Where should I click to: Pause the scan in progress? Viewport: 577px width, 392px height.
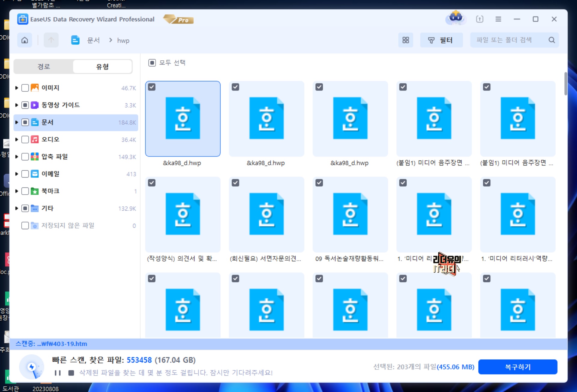(58, 373)
